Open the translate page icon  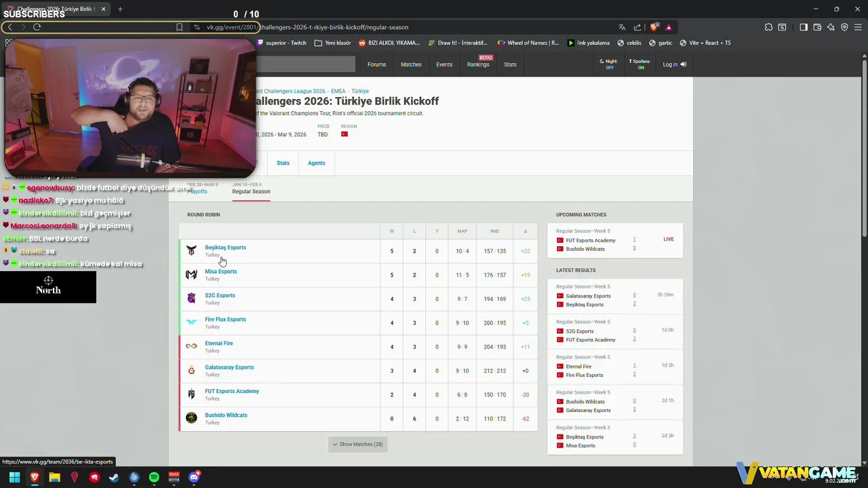(622, 27)
